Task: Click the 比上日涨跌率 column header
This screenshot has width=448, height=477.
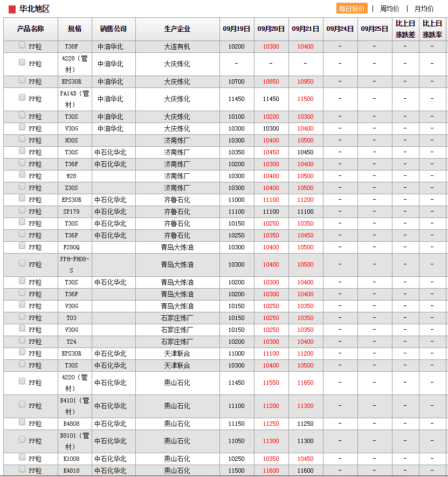Action: (x=432, y=29)
